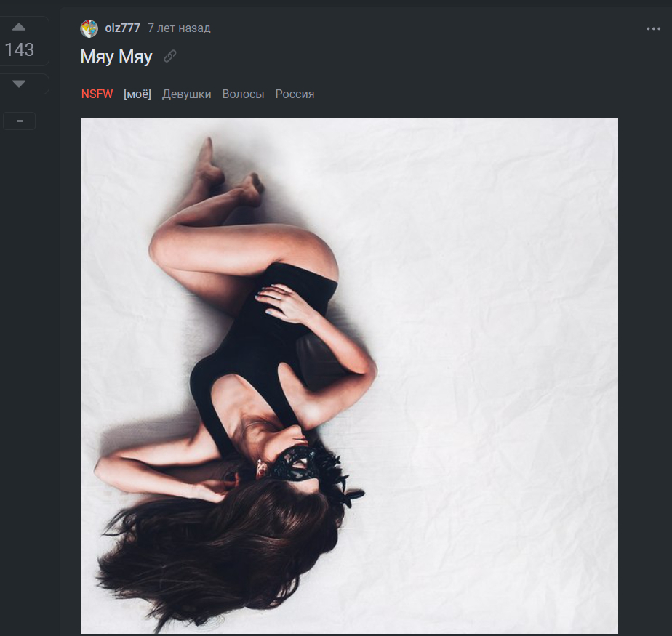Collapse the post with the minus button
Viewport: 672px width, 636px height.
19,121
